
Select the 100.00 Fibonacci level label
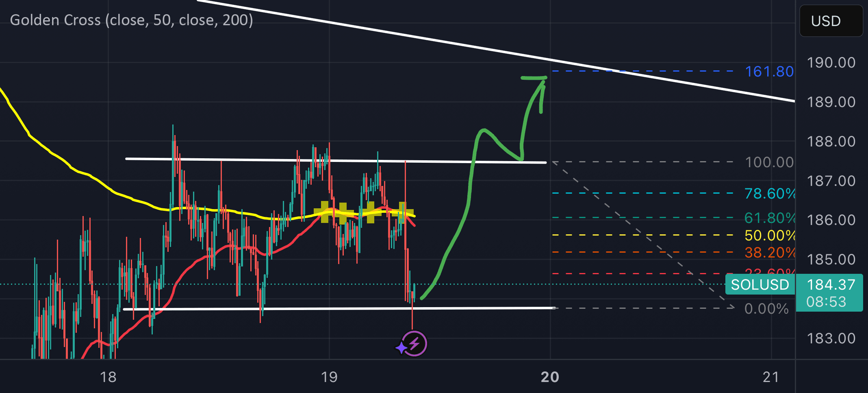(769, 162)
